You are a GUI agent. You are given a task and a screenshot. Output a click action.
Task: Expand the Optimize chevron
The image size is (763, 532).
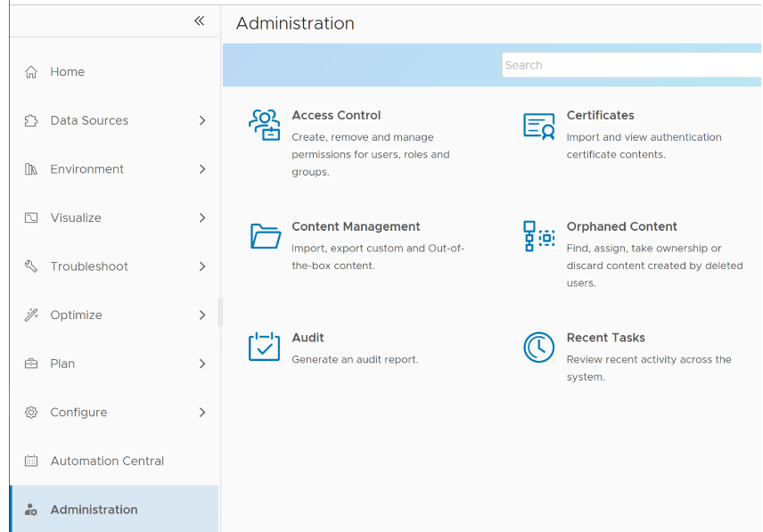tap(202, 315)
